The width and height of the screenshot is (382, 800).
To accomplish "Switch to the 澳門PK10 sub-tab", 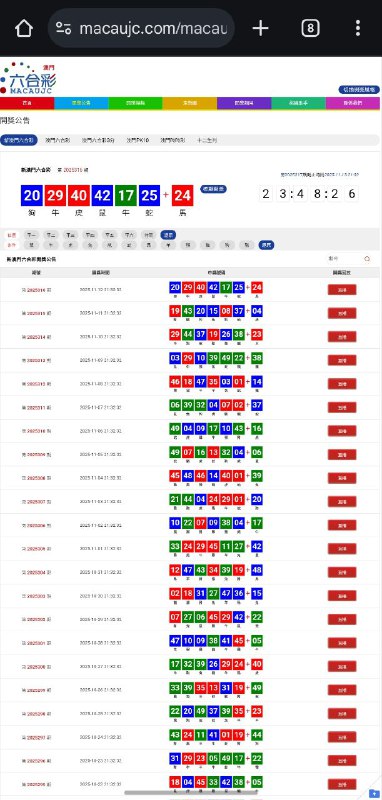I will (137, 140).
